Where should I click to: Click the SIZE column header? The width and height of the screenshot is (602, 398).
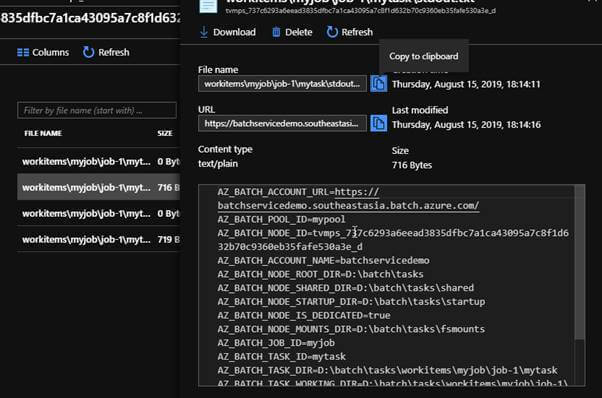[x=165, y=133]
